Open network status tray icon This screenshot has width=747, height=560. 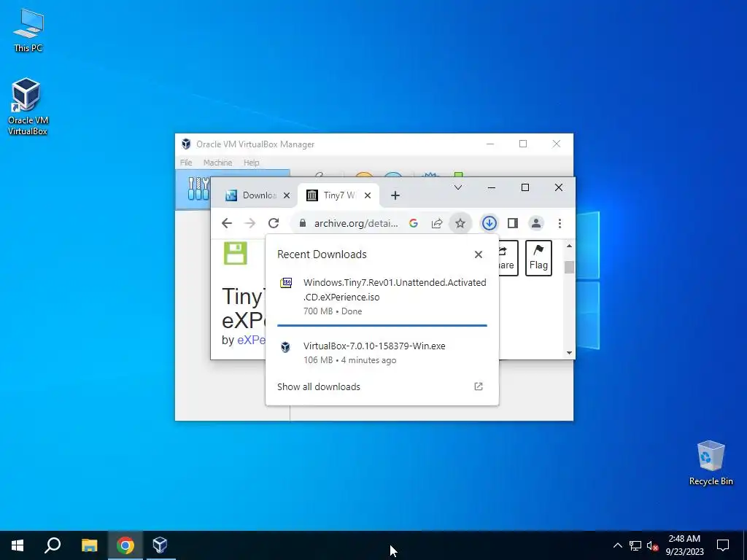(x=635, y=545)
